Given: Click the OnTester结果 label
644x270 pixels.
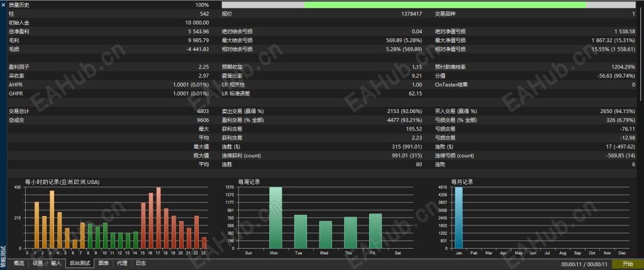Looking at the screenshot, I should (x=451, y=85).
